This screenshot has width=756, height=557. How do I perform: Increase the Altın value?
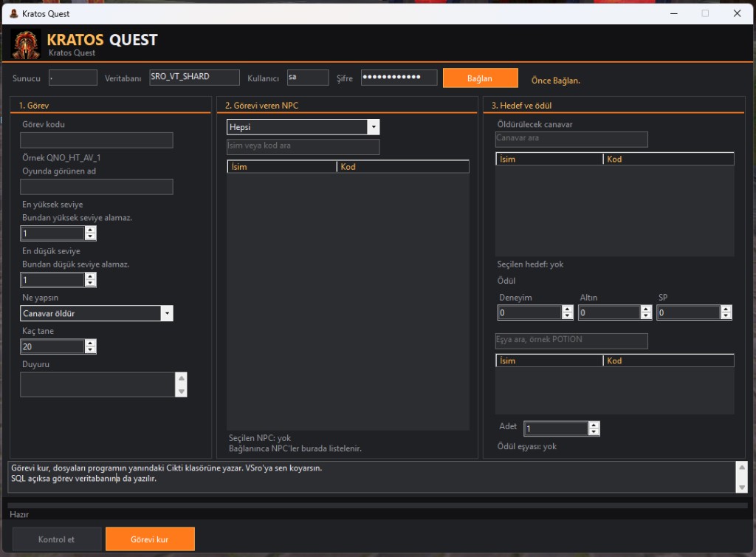click(x=646, y=309)
